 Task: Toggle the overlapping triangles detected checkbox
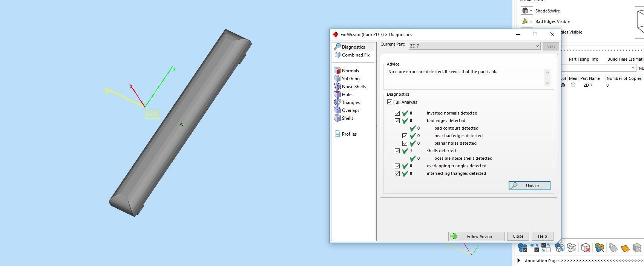pos(397,166)
